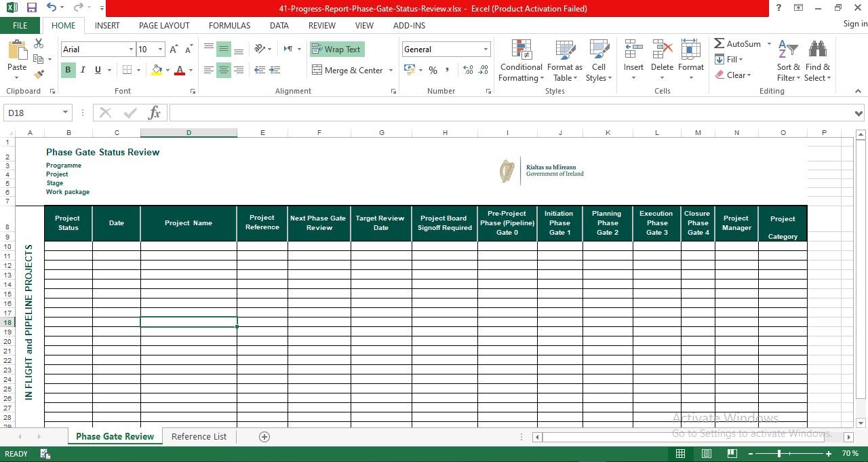This screenshot has width=868, height=462.
Task: Expand the Fill Color dropdown arrow
Action: (x=167, y=70)
